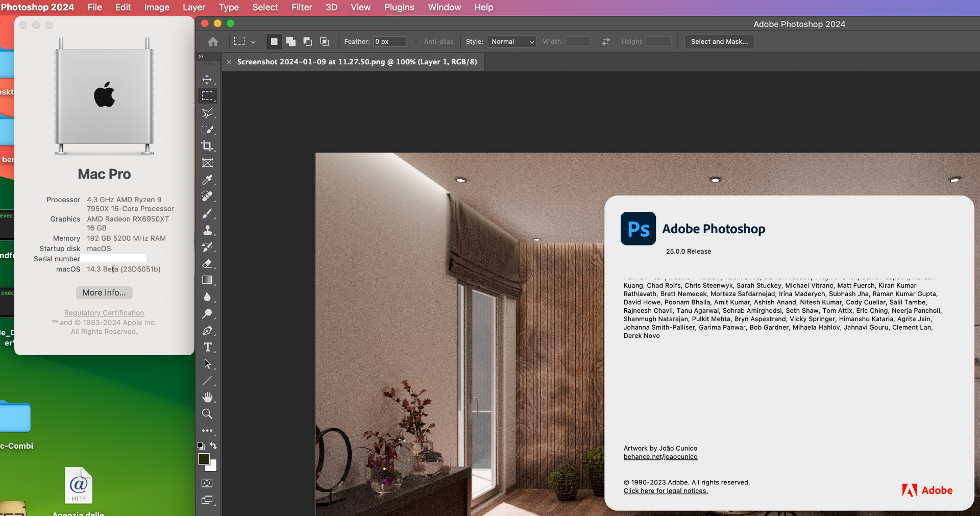Select the Brush tool
The image size is (980, 516).
click(207, 213)
